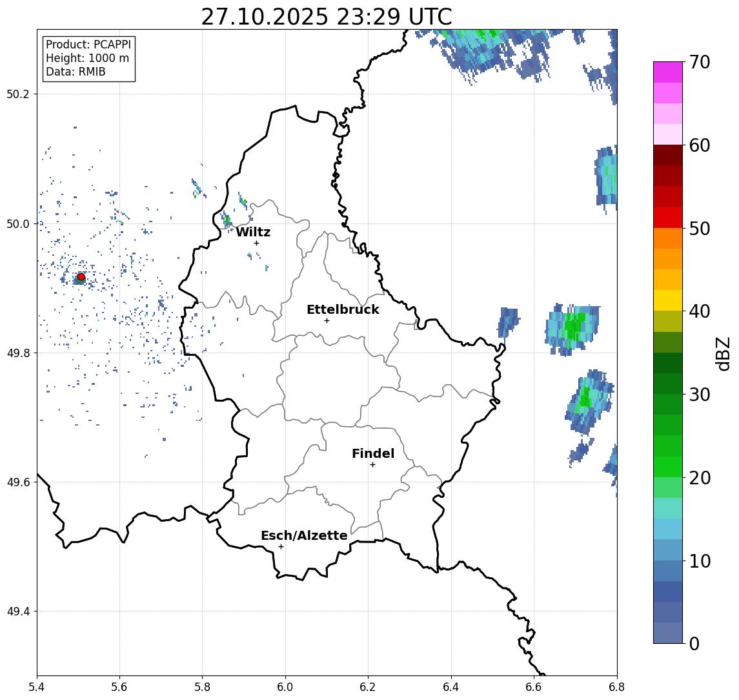This screenshot has height=700, width=739.
Task: Click latitude label 49.6
Action: point(17,482)
